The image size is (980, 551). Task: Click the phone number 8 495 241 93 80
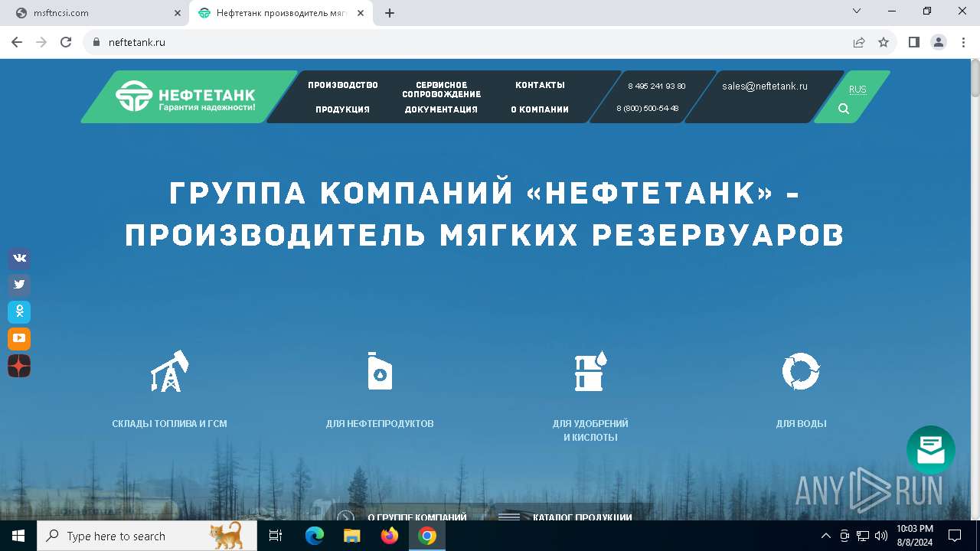656,86
